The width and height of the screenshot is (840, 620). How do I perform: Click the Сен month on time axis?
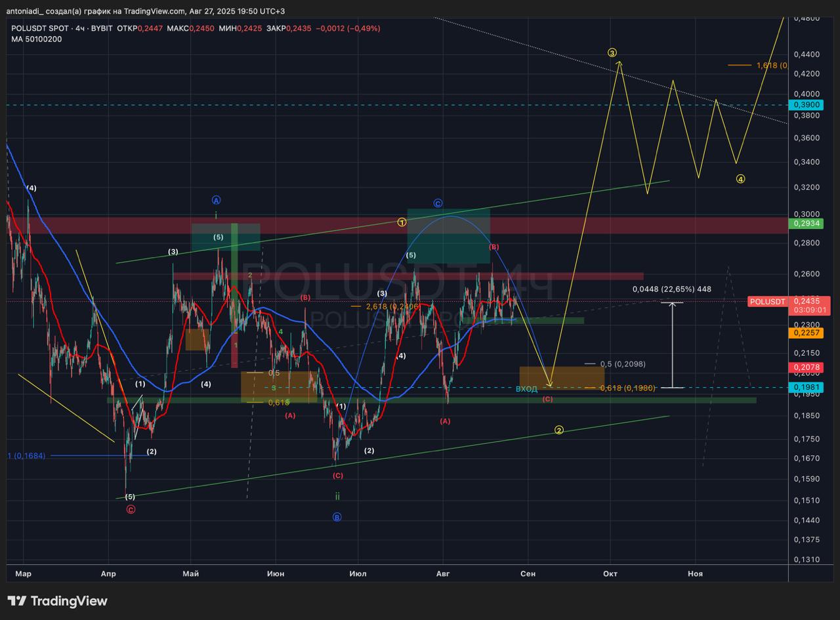click(x=528, y=573)
